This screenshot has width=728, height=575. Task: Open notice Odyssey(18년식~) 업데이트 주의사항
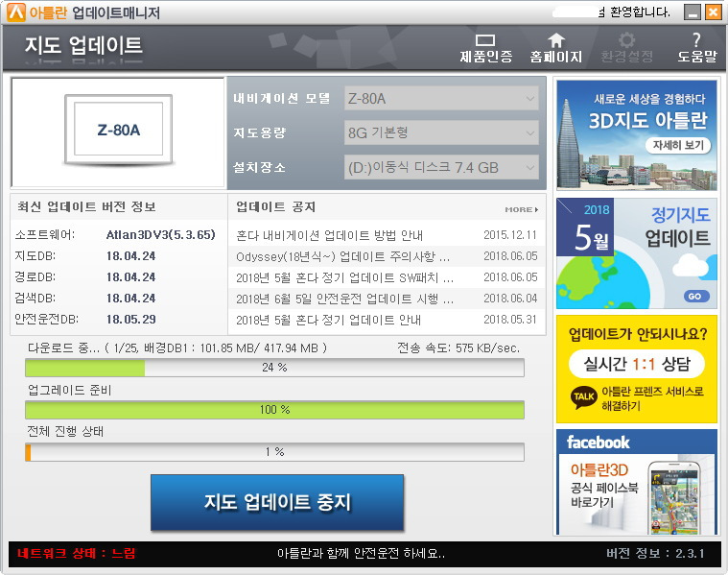pos(342,256)
